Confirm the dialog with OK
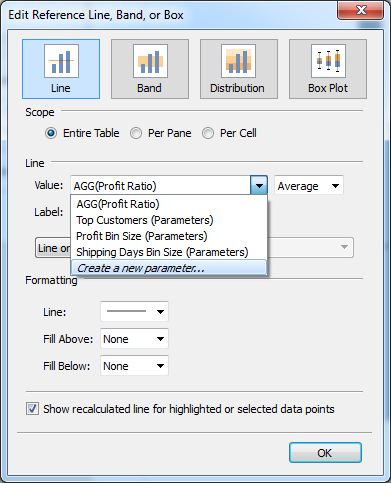Viewport: 391px width, 483px height. [325, 453]
